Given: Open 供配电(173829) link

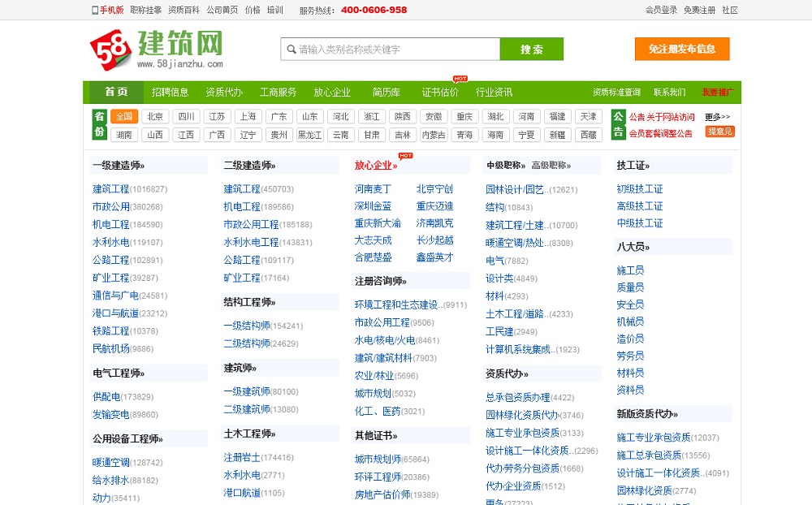Looking at the screenshot, I should click(123, 397).
